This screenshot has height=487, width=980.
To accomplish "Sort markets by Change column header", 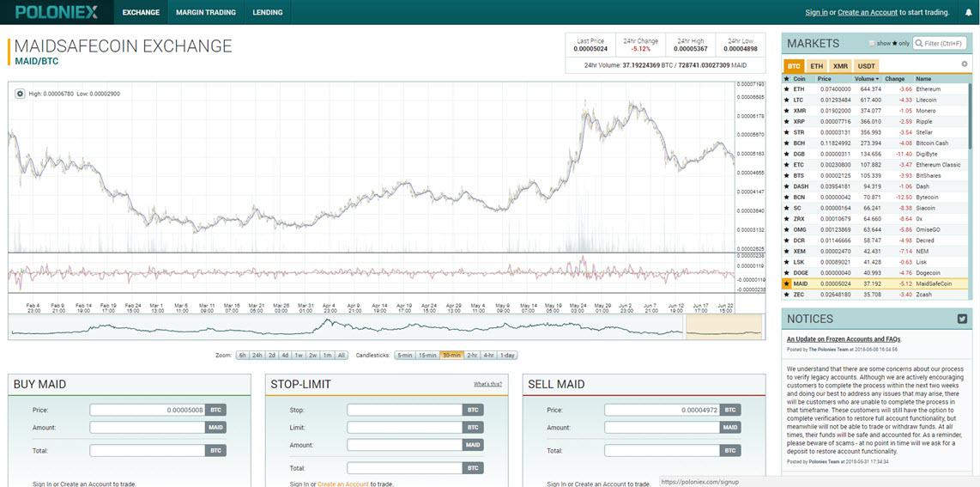I will pyautogui.click(x=894, y=79).
